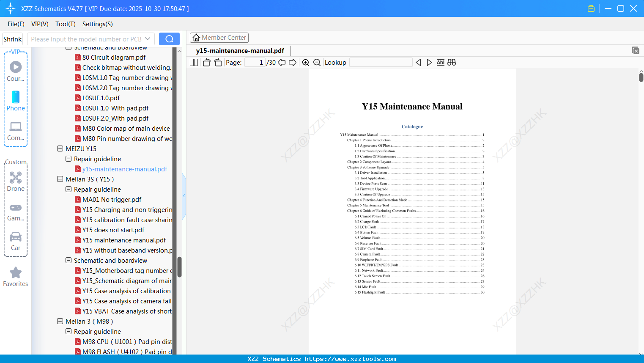
Task: Open the Settings(S) menu
Action: (98, 24)
